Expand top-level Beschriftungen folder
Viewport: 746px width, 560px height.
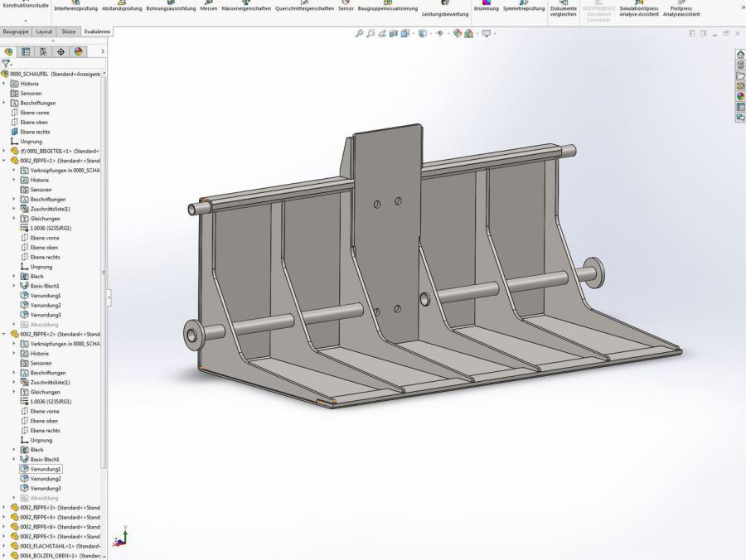(4, 103)
